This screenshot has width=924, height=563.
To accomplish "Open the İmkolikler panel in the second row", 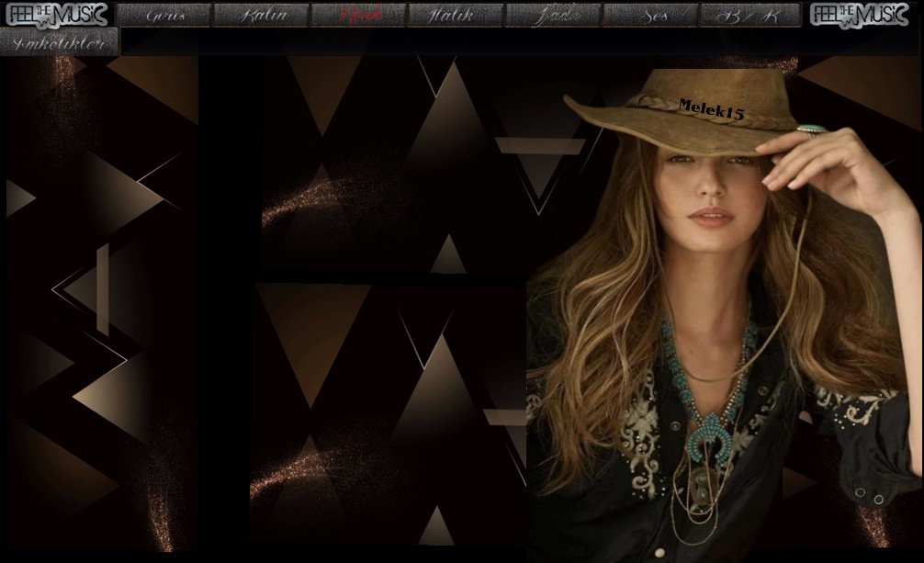I will click(60, 41).
